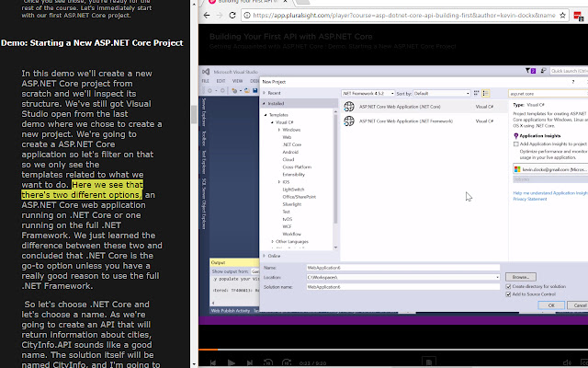Image resolution: width=588 pixels, height=368 pixels.
Task: Open Help me understand Application Insights link
Action: click(550, 193)
